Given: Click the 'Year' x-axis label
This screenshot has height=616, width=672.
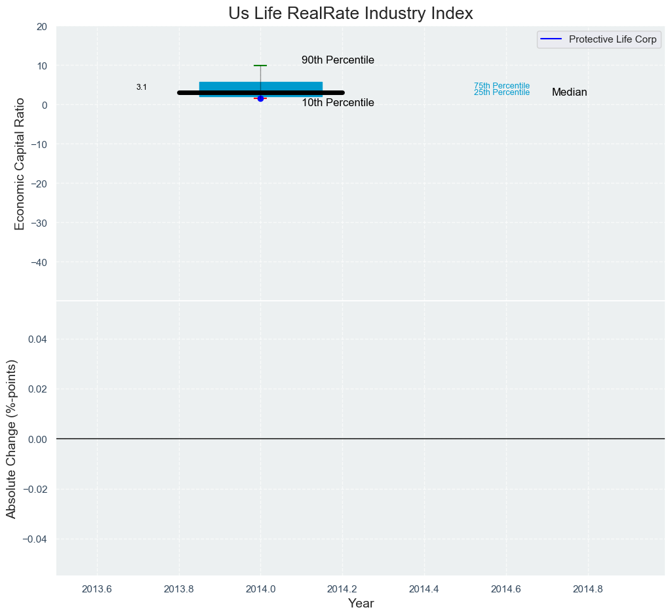Looking at the screenshot, I should tap(361, 604).
